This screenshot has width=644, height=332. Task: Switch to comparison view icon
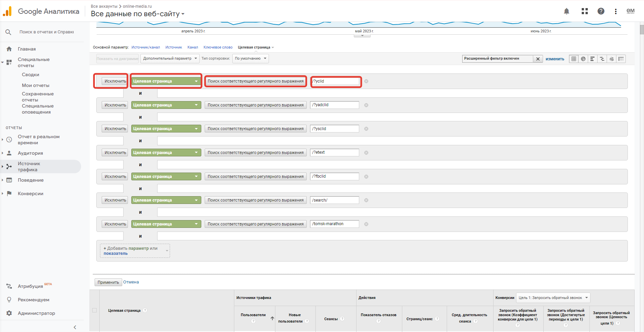(602, 59)
